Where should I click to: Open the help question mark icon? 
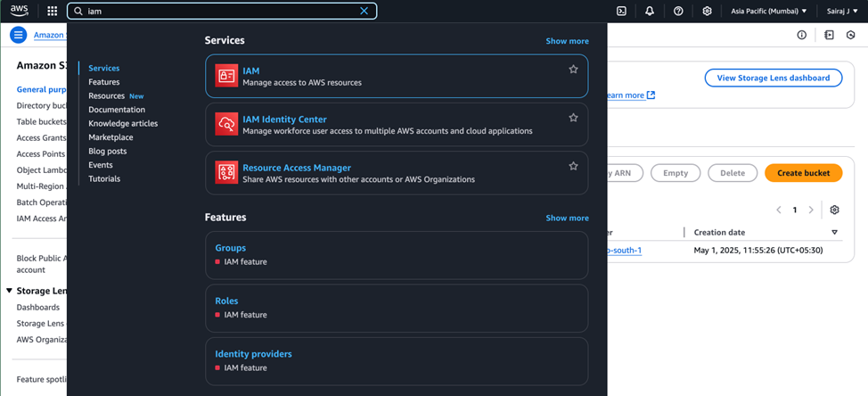[x=678, y=11]
